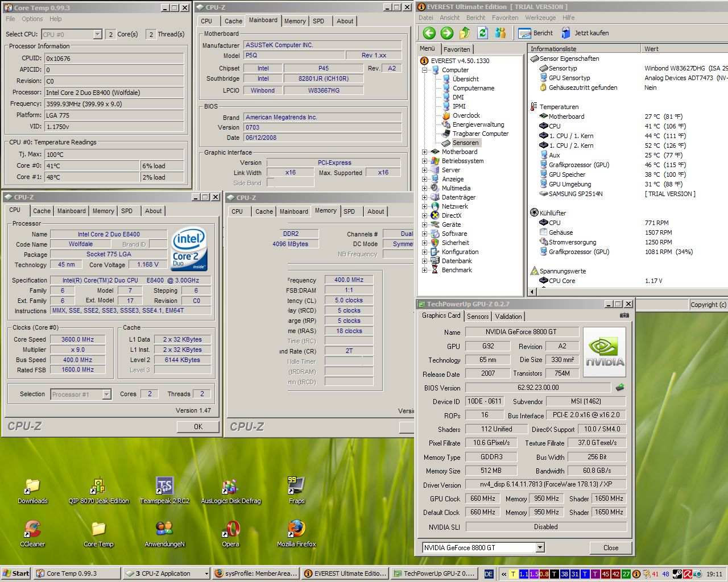The image size is (728, 582).
Task: Open the Downloads desktop folder icon
Action: [32, 491]
